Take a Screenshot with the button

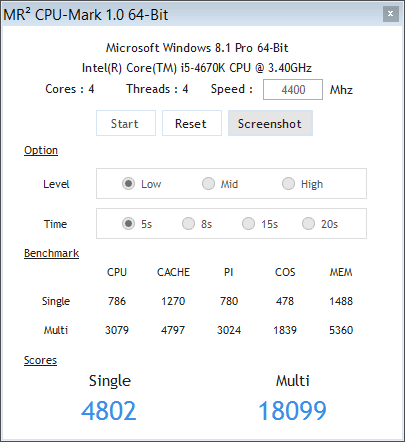point(270,123)
